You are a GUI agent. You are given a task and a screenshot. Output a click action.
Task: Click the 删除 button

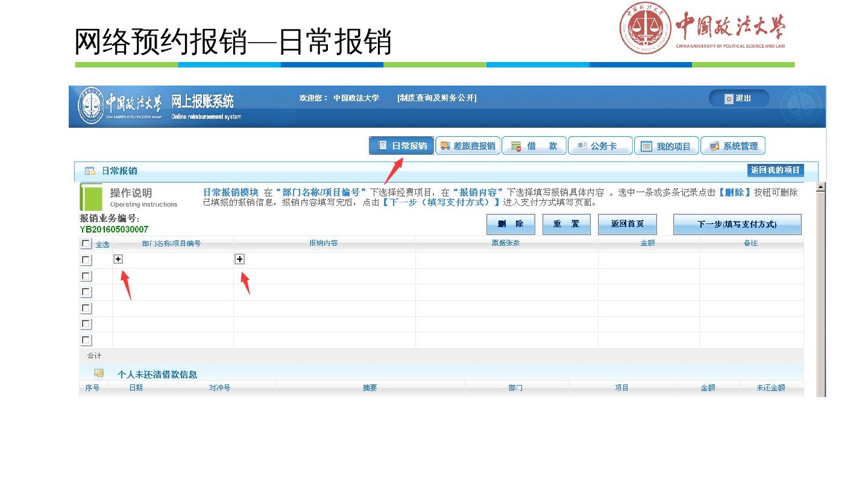(x=511, y=224)
